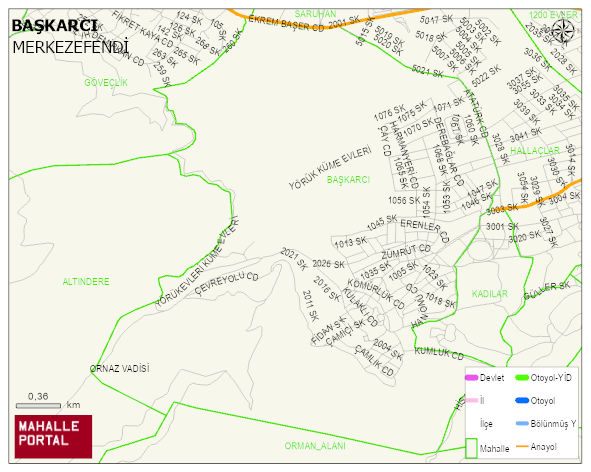This screenshot has width=591, height=472.
Task: Click the ORNAZ VADİSİ map label
Action: (120, 368)
